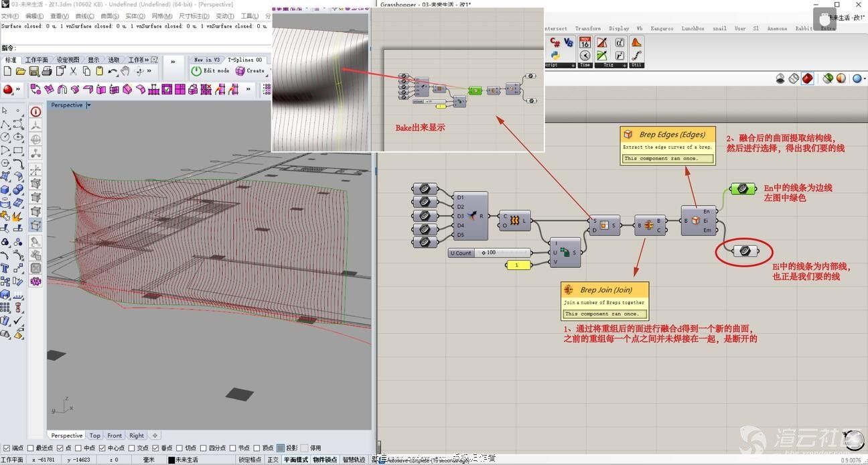The width and height of the screenshot is (868, 465).
Task: Click the red shaded preview mode icon
Action: pyautogui.click(x=808, y=78)
